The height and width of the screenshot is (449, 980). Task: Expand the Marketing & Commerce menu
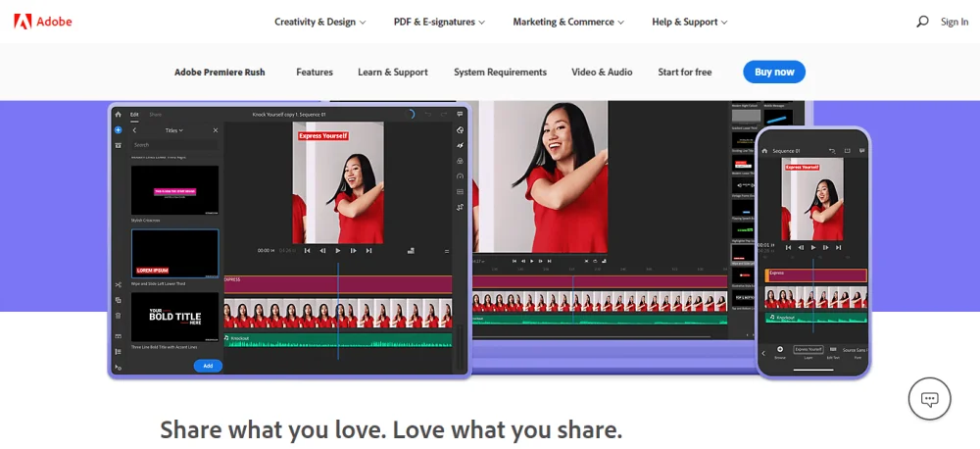pyautogui.click(x=568, y=22)
